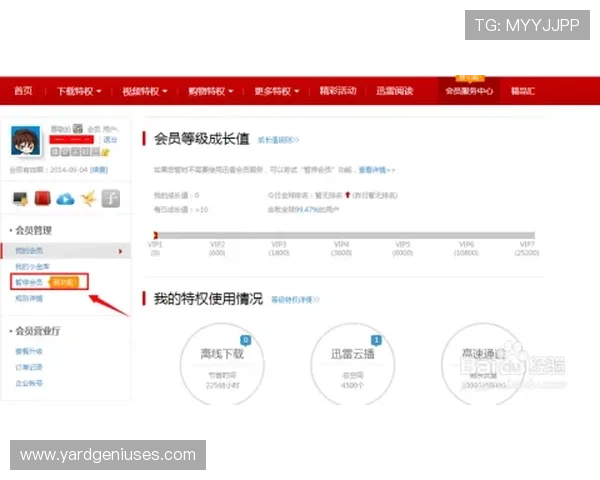This screenshot has width=600, height=480.
Task: Open 订单记录 link under 会员营业厅
Action: 29,367
